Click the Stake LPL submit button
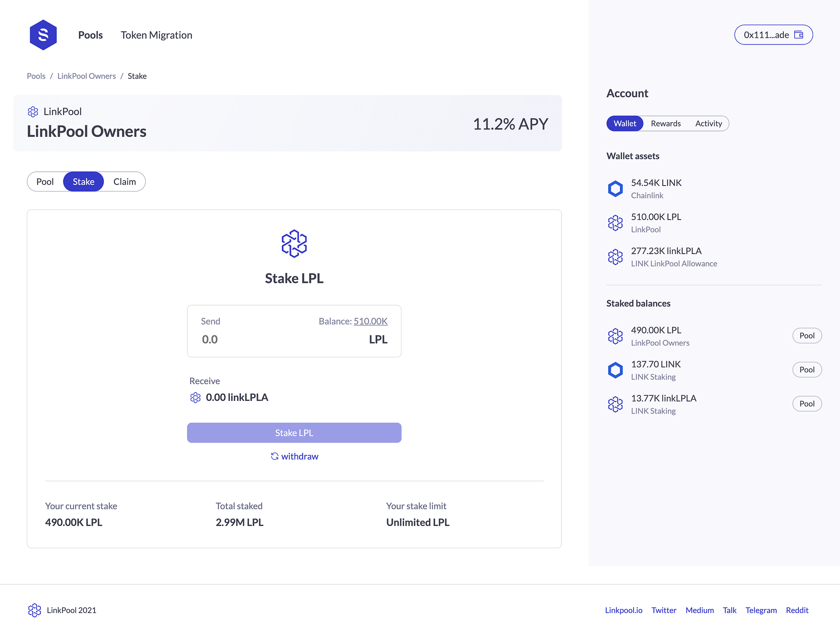Image resolution: width=840 pixels, height=636 pixels. [294, 433]
